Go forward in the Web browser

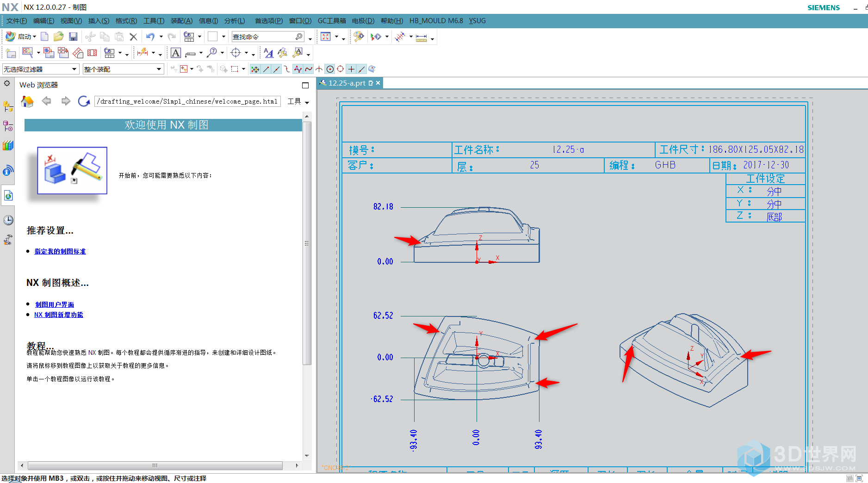[66, 101]
